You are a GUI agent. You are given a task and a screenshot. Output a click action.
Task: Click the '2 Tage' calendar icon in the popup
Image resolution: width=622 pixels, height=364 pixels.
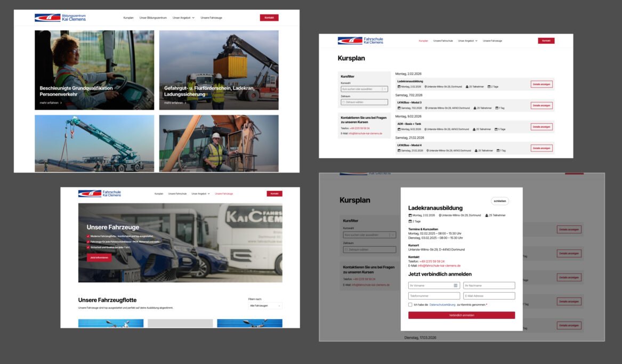[410, 221]
